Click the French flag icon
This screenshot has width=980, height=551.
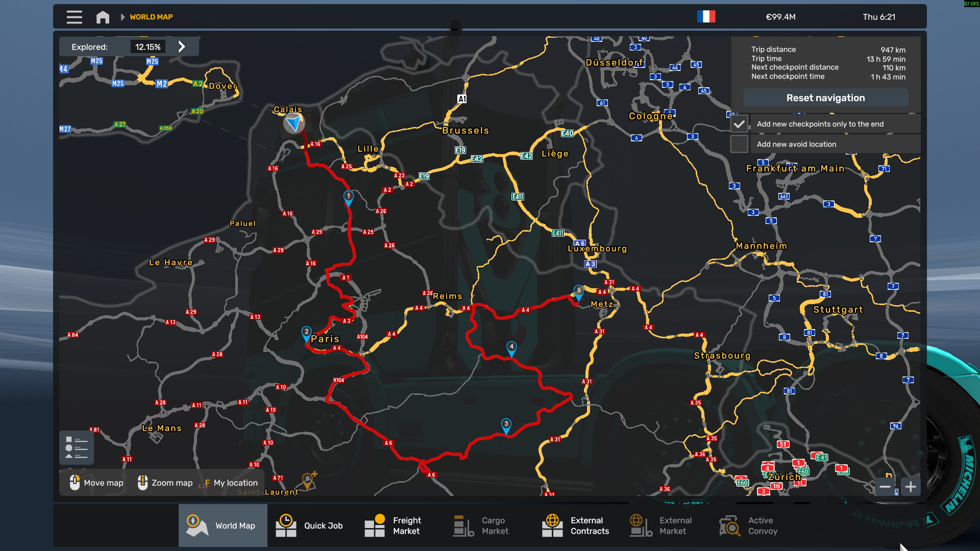pos(706,17)
